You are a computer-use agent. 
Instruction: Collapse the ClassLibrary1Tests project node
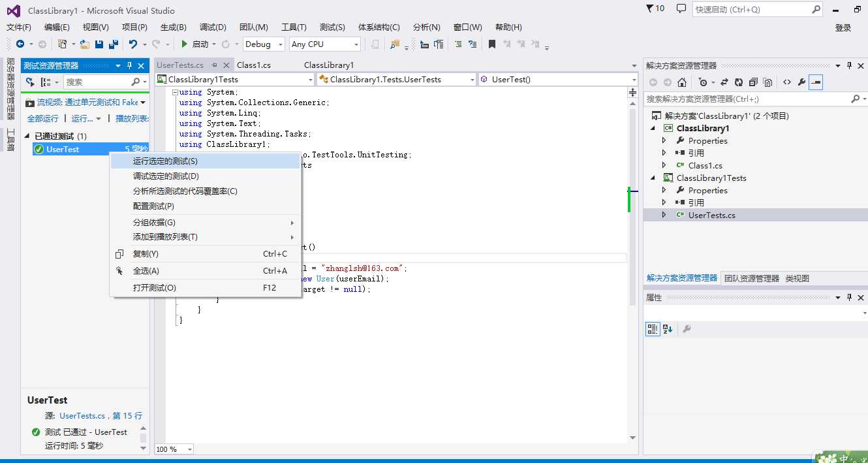pos(654,178)
